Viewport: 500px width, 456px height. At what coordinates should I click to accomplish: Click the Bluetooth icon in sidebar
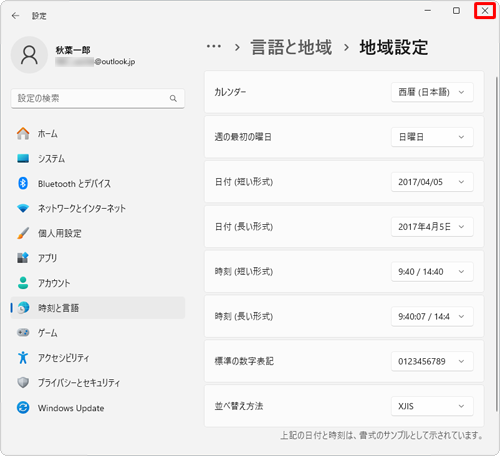click(23, 183)
